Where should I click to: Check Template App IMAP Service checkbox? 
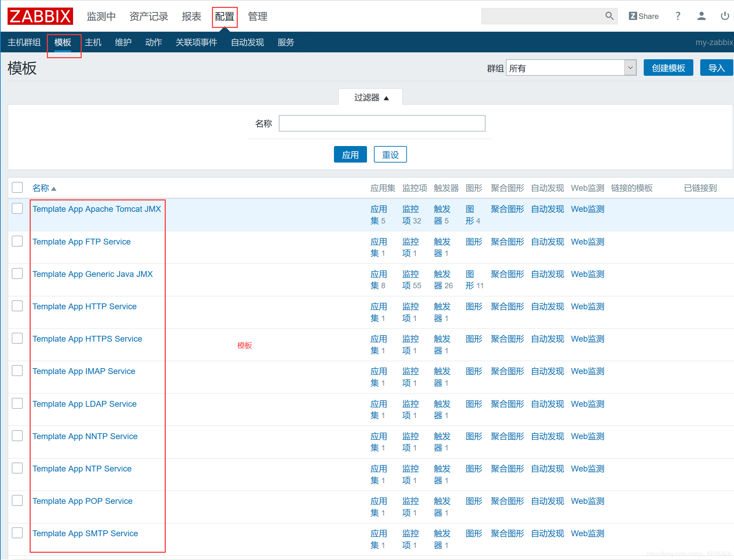[x=17, y=371]
